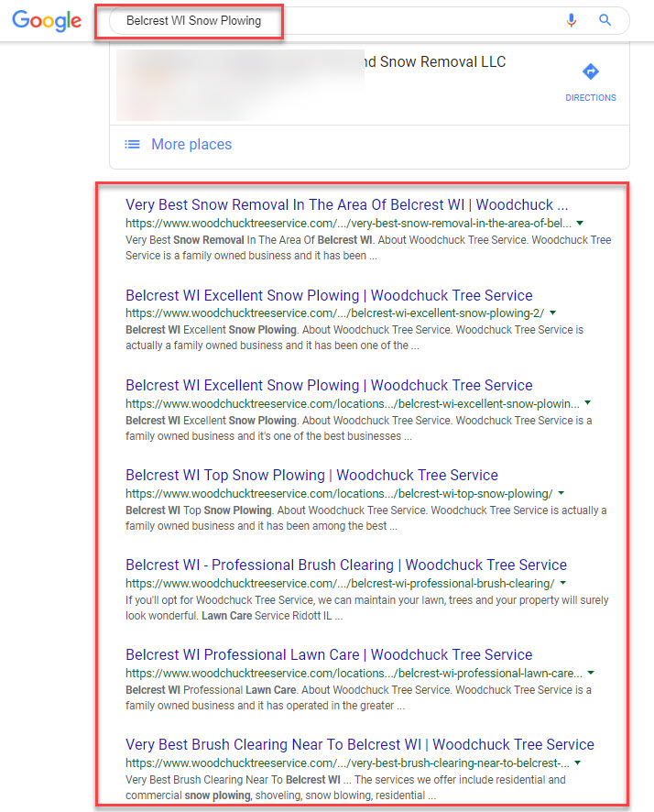Click the Google logo
Image resolution: width=654 pixels, height=812 pixels.
pos(47,21)
